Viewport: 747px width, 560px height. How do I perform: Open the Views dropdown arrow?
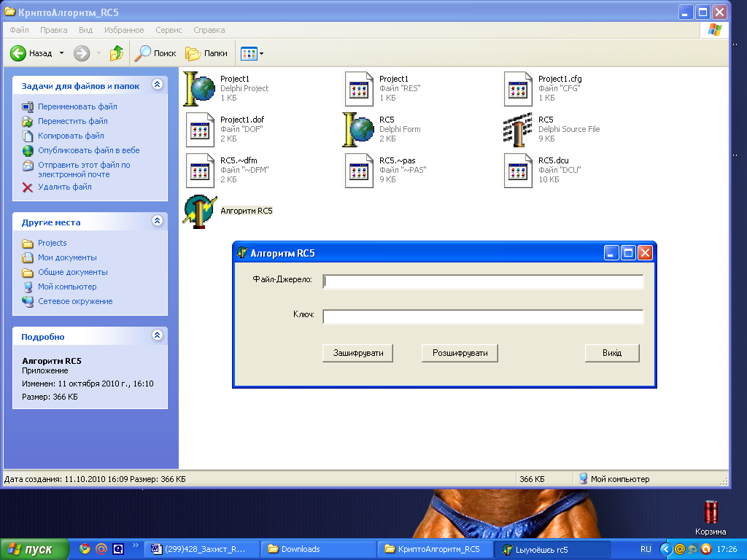pos(262,53)
